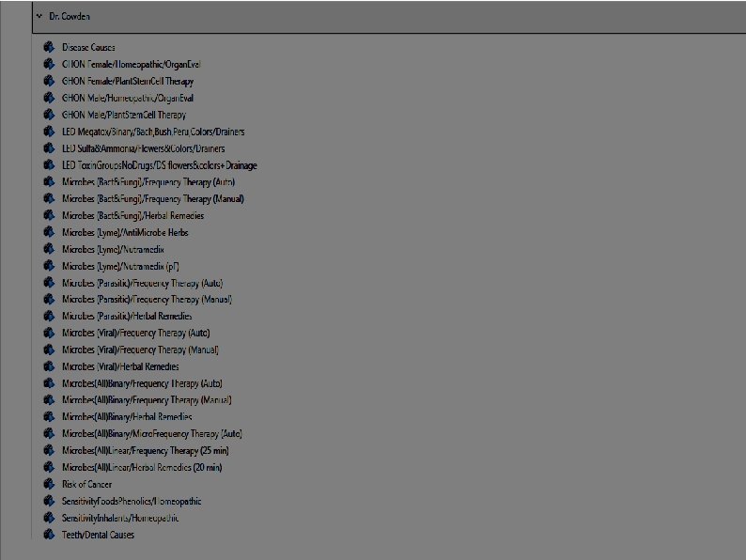Open Microbes(All)Linear/Frequency Therapy (25 min)

(x=146, y=451)
